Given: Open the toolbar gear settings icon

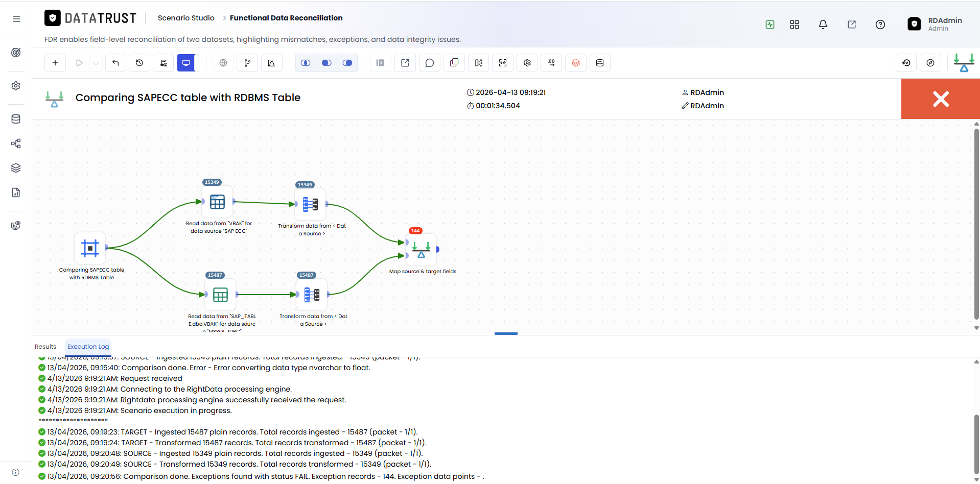Looking at the screenshot, I should click(527, 63).
